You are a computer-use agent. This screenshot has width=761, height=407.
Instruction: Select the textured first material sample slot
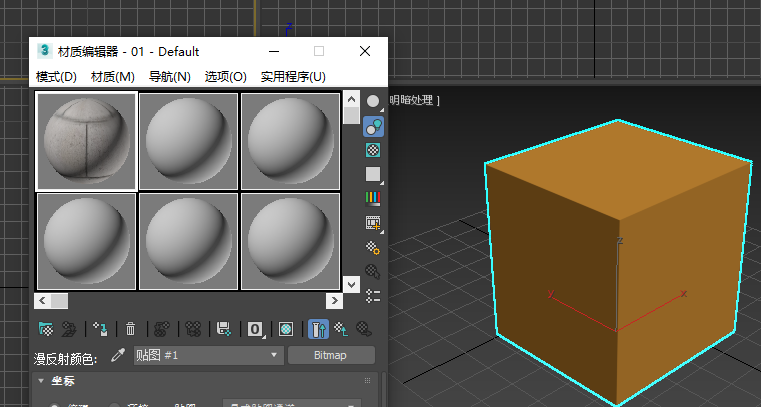coord(86,141)
